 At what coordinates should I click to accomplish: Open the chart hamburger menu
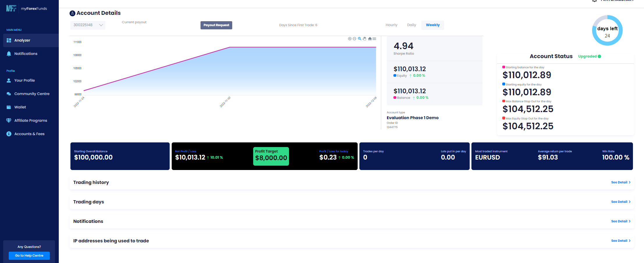click(x=374, y=39)
